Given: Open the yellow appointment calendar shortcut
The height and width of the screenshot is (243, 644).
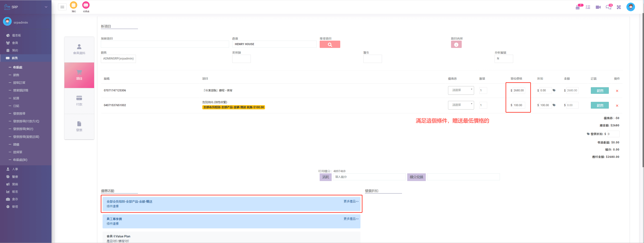Looking at the screenshot, I should (x=74, y=5).
